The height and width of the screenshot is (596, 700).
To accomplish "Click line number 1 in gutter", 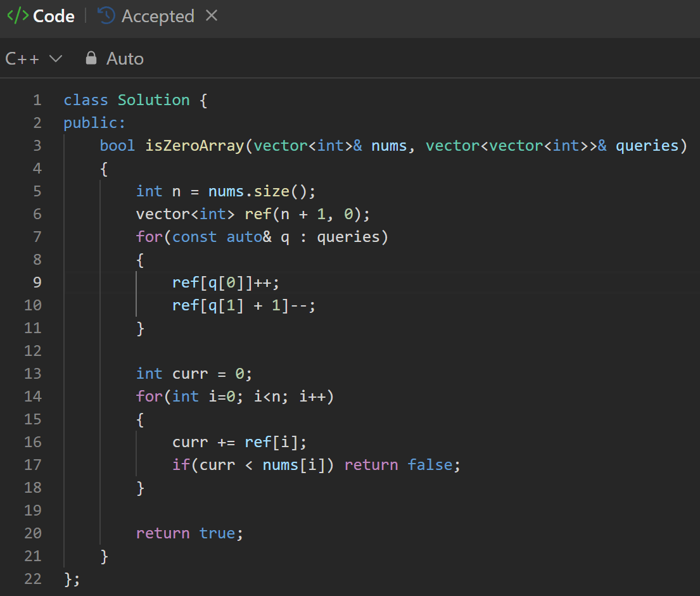I will 37,100.
